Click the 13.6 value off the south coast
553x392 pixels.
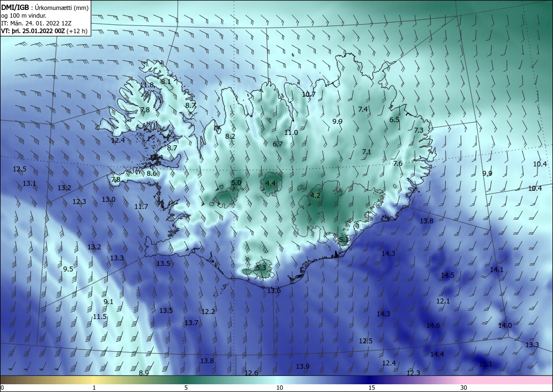click(274, 291)
